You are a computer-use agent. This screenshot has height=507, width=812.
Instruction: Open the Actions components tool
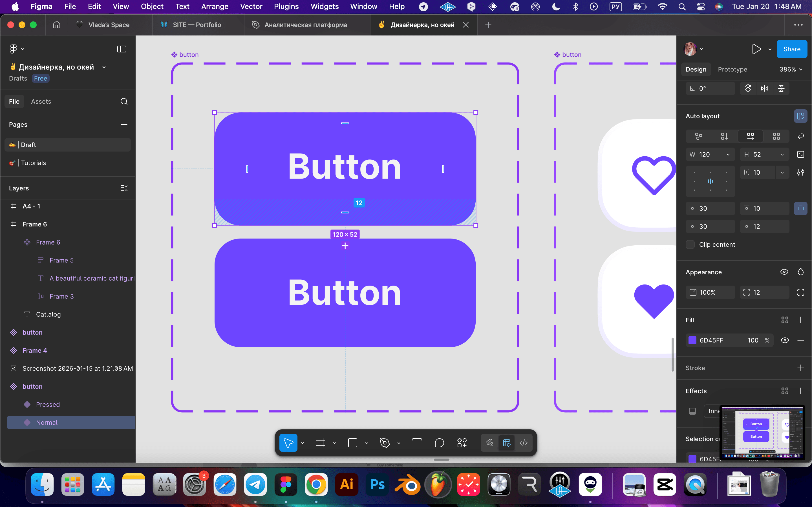pos(462,443)
